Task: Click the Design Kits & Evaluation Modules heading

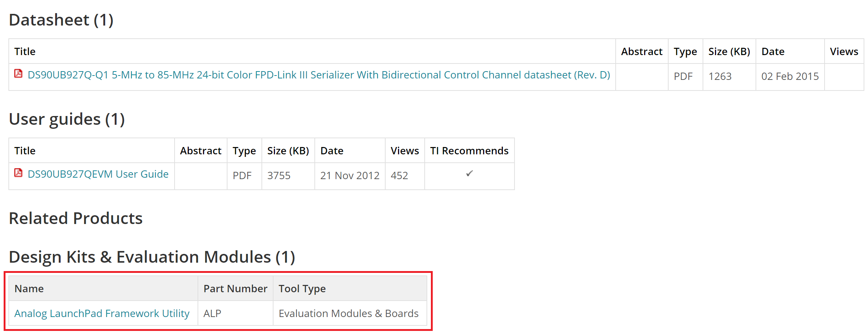Action: 152,257
